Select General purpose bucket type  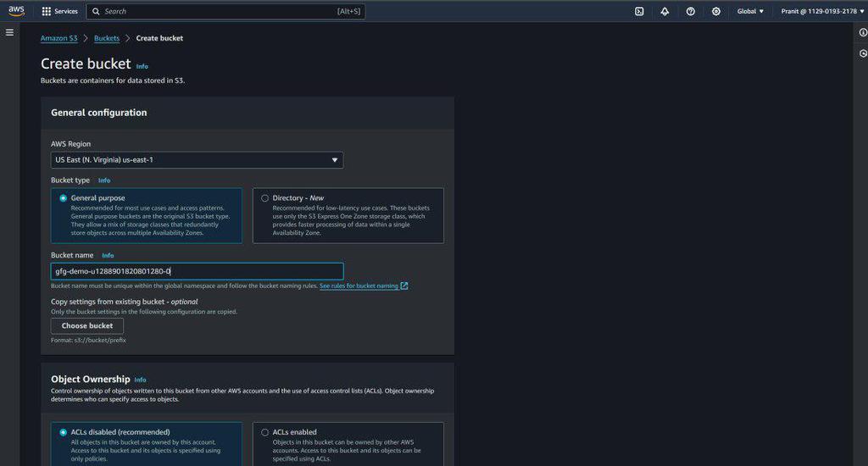[x=146, y=215]
